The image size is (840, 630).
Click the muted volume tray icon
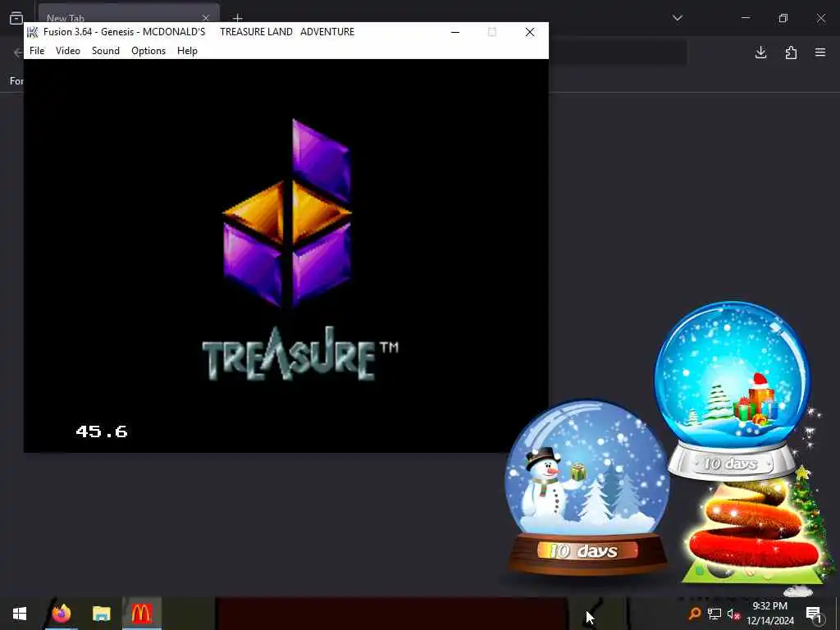pyautogui.click(x=733, y=614)
